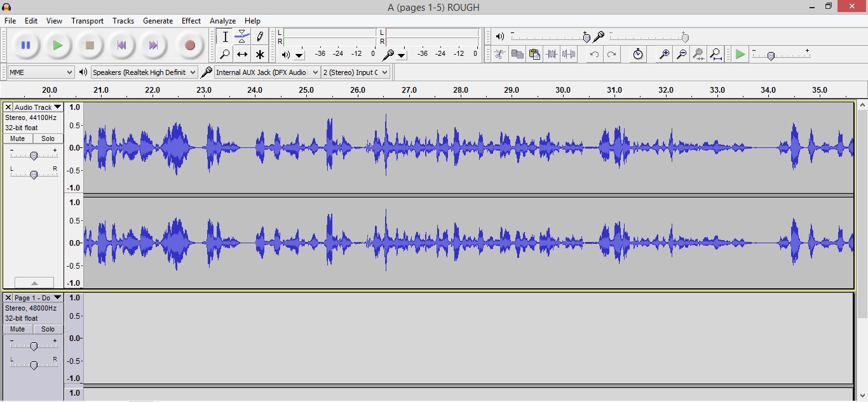
Task: Click the Audio Track gain slider
Action: (34, 155)
